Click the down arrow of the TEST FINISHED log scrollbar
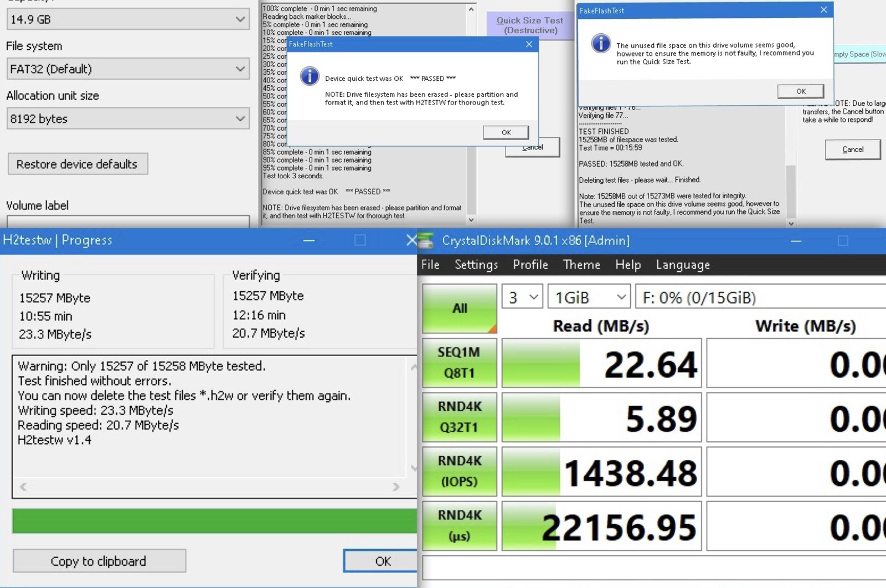Image resolution: width=886 pixels, height=588 pixels. pos(791,223)
